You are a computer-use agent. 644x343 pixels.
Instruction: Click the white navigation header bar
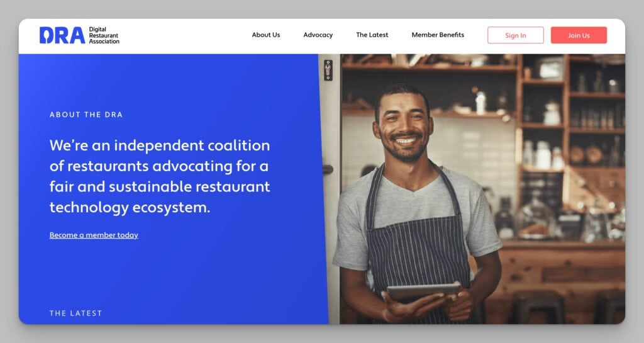[322, 36]
